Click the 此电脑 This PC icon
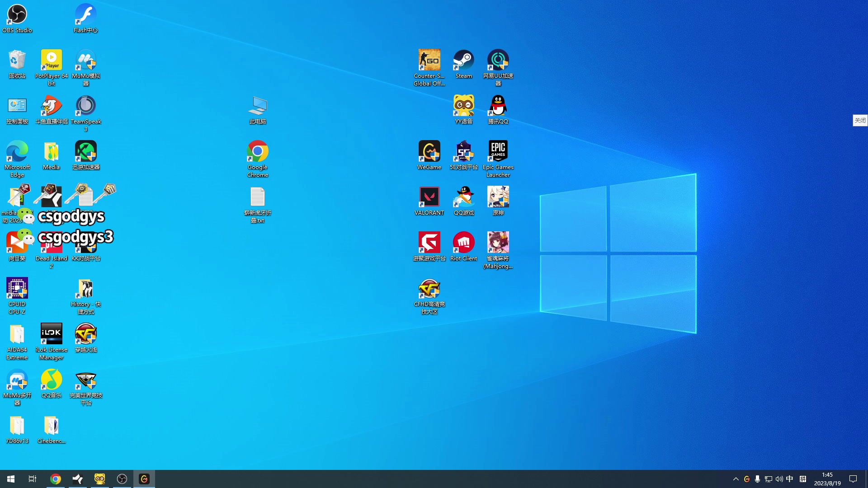 [x=258, y=110]
